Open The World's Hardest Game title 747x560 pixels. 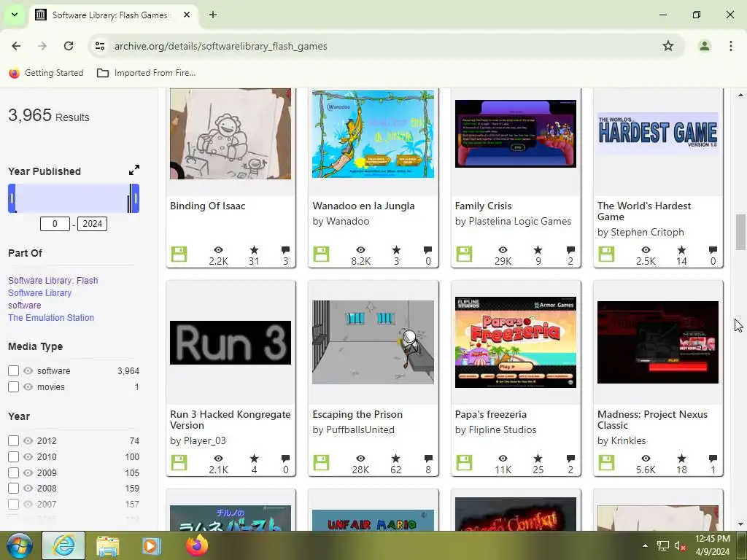click(x=643, y=211)
